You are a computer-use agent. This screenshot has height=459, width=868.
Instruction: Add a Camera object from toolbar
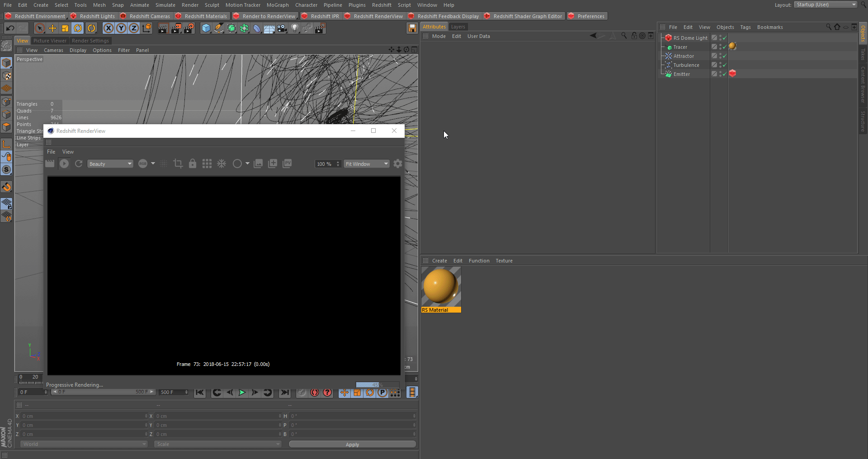(x=282, y=28)
